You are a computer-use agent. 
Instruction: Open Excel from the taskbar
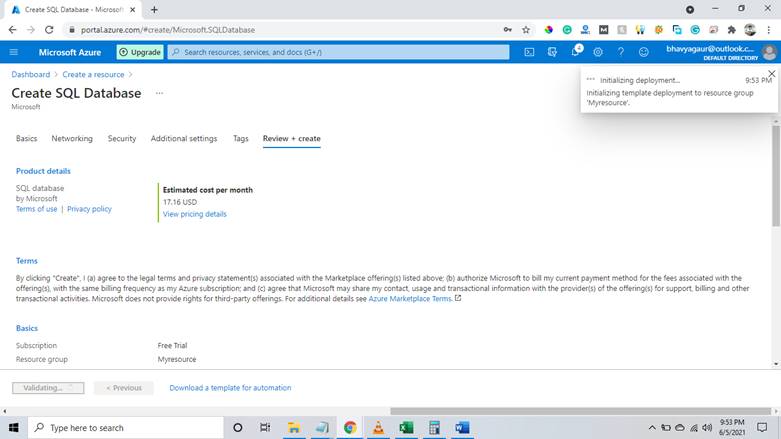click(x=406, y=428)
